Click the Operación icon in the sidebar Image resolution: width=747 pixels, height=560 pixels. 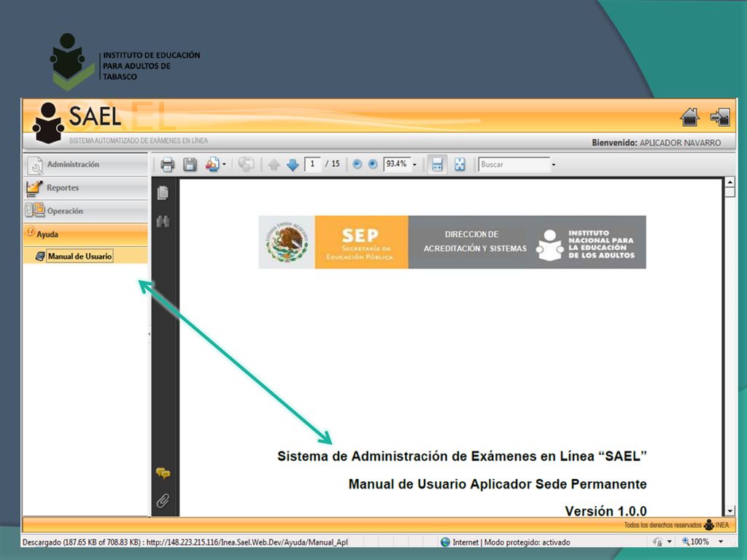(x=35, y=210)
